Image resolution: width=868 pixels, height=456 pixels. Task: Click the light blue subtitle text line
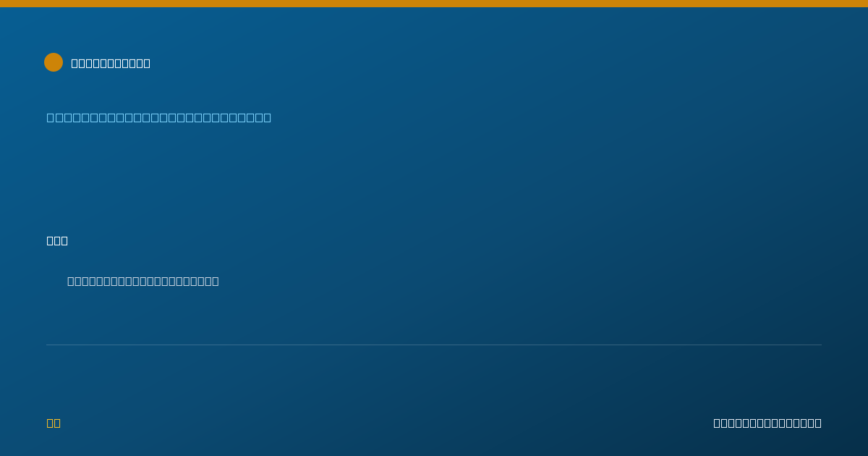click(159, 117)
